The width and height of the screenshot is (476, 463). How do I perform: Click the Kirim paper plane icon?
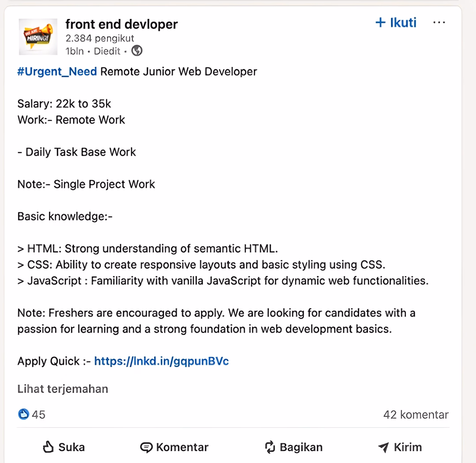point(383,447)
